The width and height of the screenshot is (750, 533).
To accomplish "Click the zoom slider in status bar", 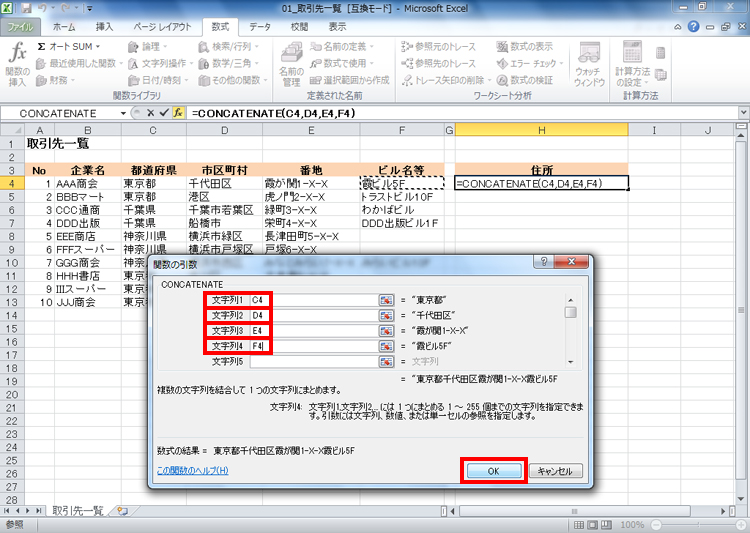I will (699, 525).
